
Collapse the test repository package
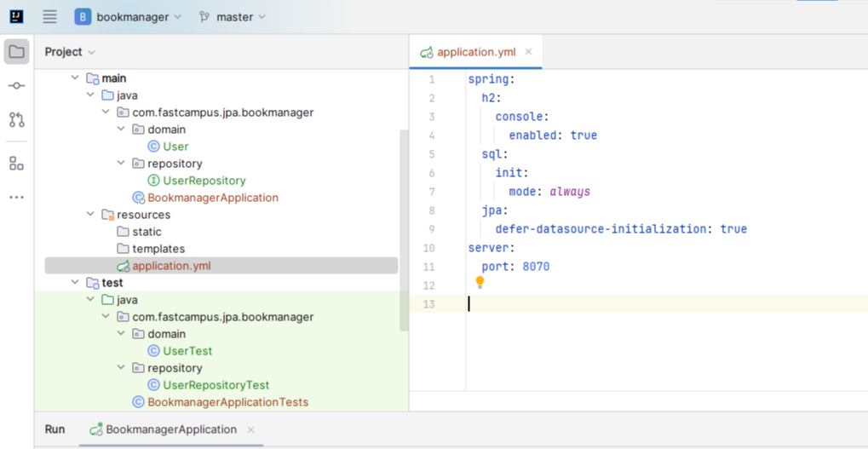pyautogui.click(x=121, y=368)
